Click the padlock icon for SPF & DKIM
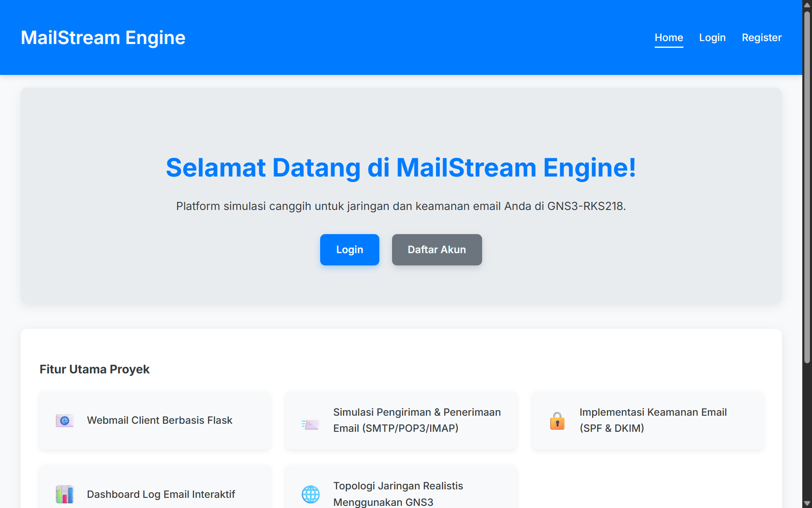The width and height of the screenshot is (812, 508). tap(557, 421)
